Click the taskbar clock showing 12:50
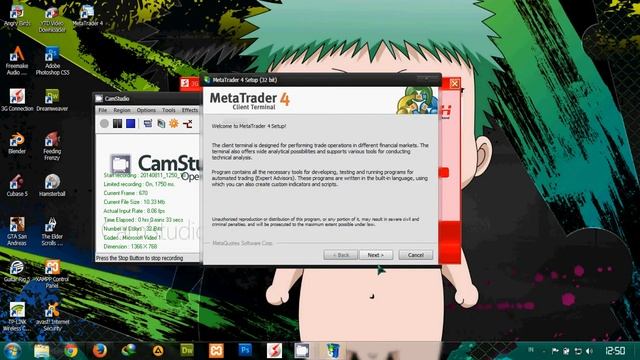 [615, 351]
